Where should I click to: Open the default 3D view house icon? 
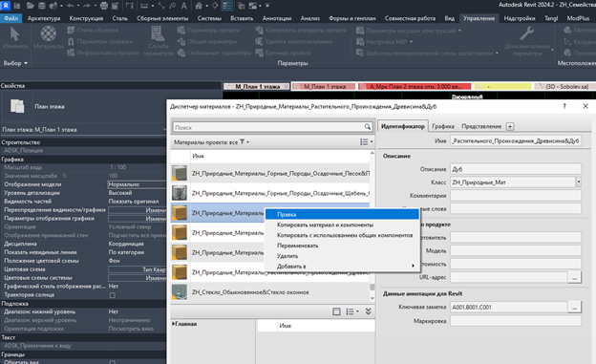coord(199,6)
